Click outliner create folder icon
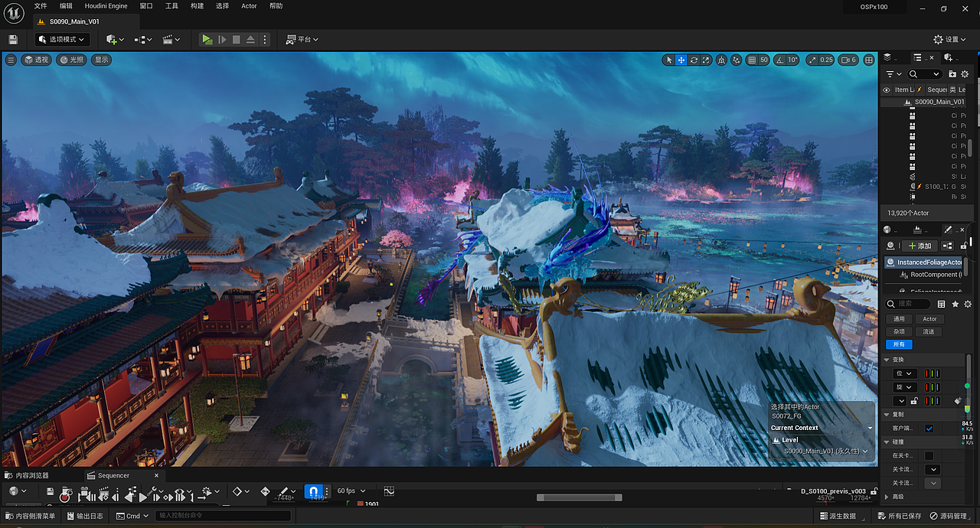980x528 pixels. 952,74
